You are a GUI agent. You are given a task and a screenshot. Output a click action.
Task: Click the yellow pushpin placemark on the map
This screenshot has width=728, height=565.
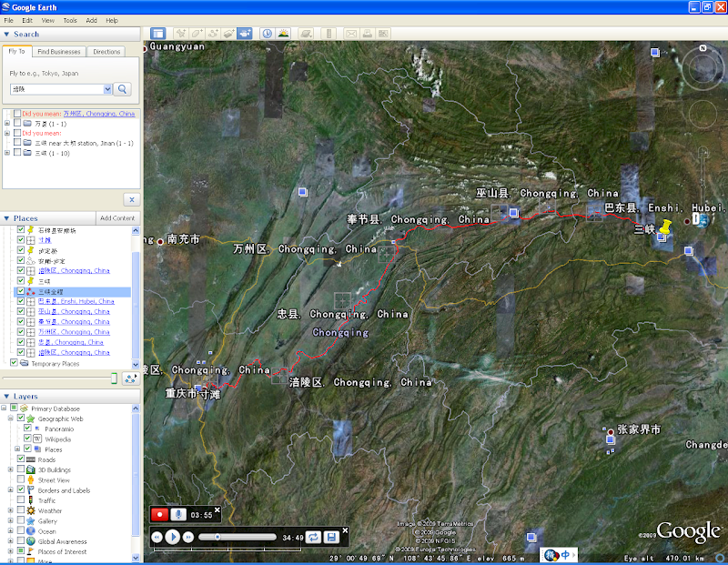tap(665, 227)
